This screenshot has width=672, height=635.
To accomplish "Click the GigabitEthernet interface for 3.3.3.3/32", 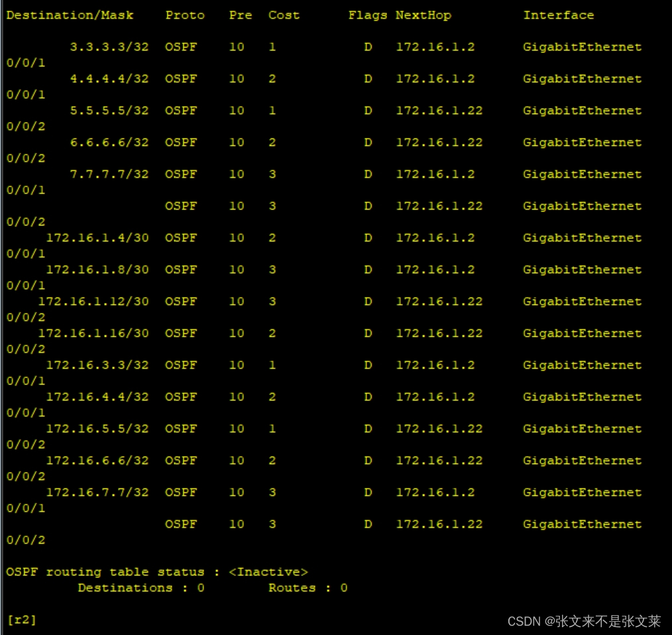I will [582, 47].
